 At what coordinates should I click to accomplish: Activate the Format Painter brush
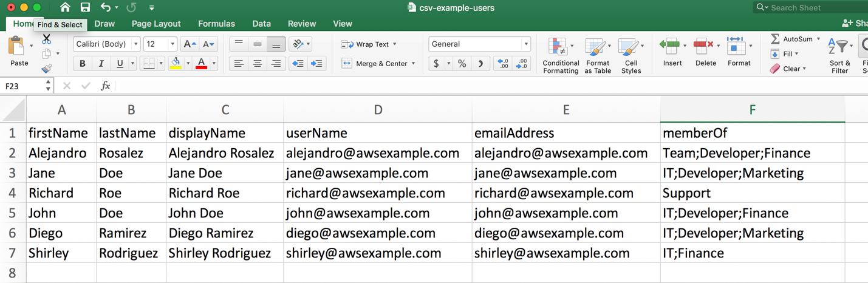pyautogui.click(x=46, y=69)
